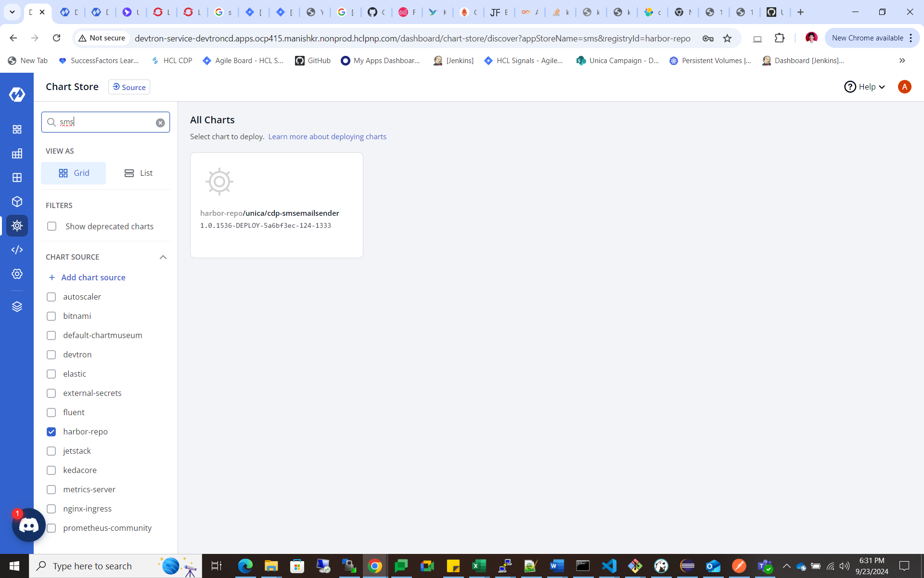Open Chart Store gear icon in sidebar
924x578 pixels.
17,225
